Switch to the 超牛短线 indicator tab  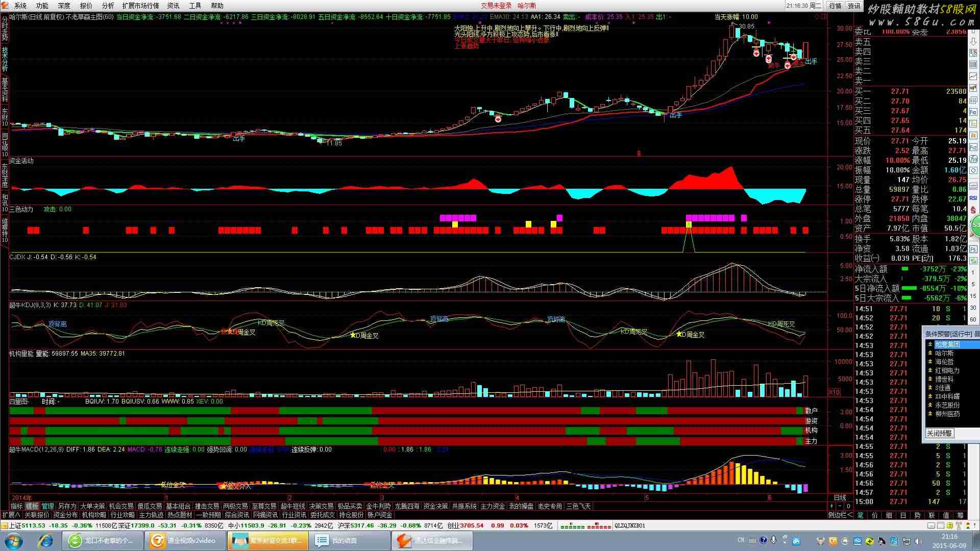point(292,506)
